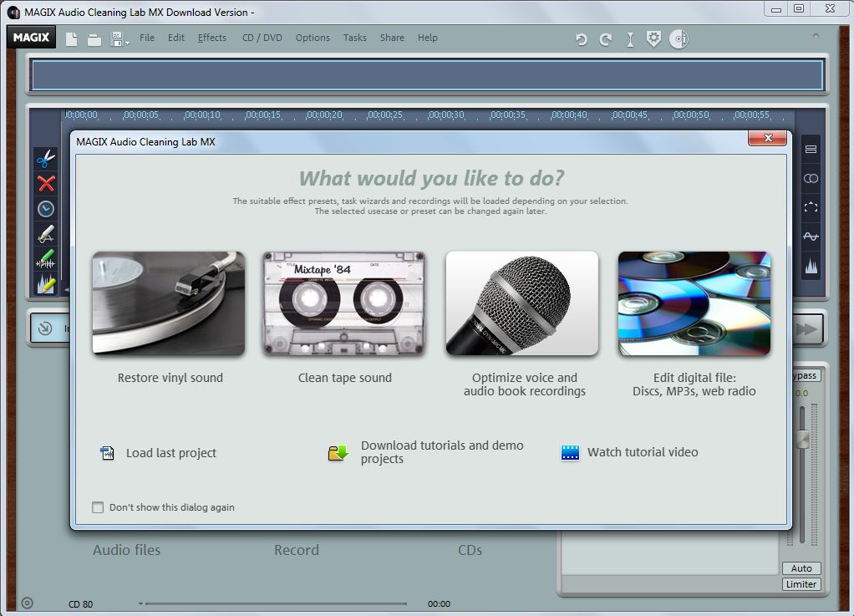Expand the CD 80 dropdown arrow
854x616 pixels.
140,603
